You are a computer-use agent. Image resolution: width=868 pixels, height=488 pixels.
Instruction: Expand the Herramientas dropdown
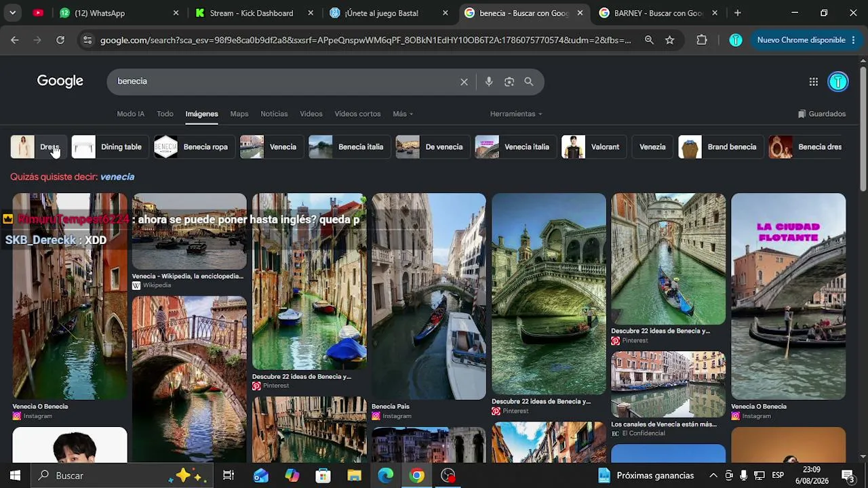(x=516, y=114)
